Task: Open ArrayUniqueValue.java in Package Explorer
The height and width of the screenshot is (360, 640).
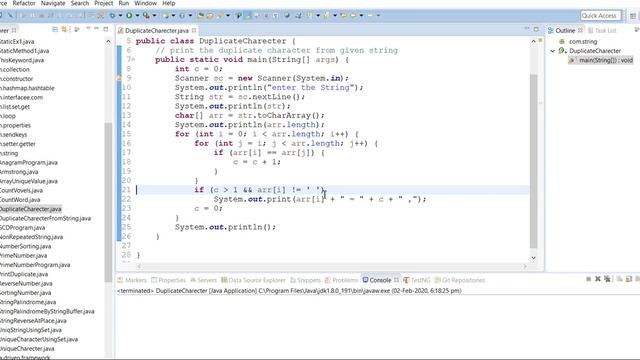Action: click(x=29, y=181)
